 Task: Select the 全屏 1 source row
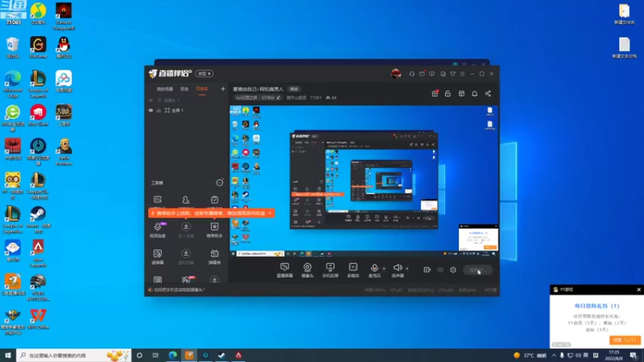click(x=187, y=110)
